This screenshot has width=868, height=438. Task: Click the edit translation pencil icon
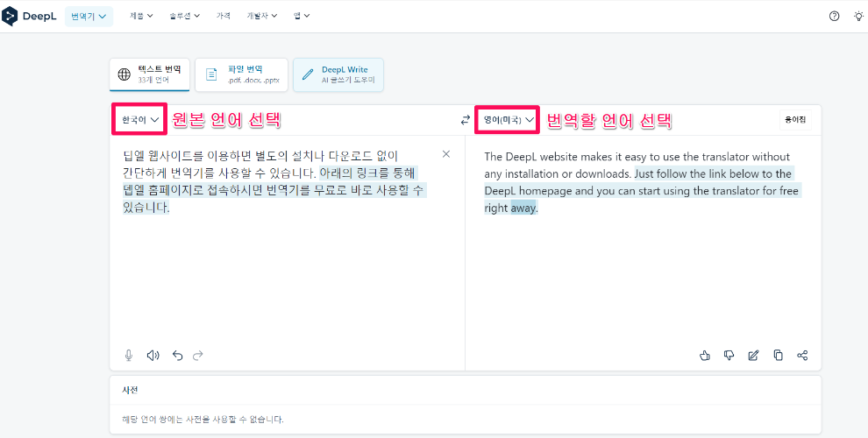point(753,355)
